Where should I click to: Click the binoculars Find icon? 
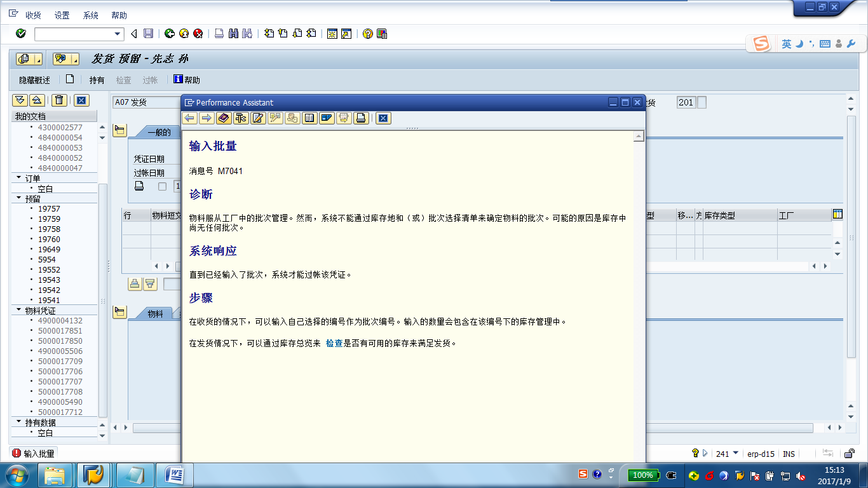click(233, 34)
